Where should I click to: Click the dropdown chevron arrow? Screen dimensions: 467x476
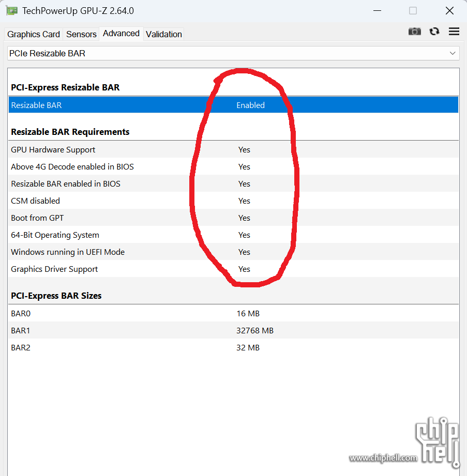pos(453,53)
